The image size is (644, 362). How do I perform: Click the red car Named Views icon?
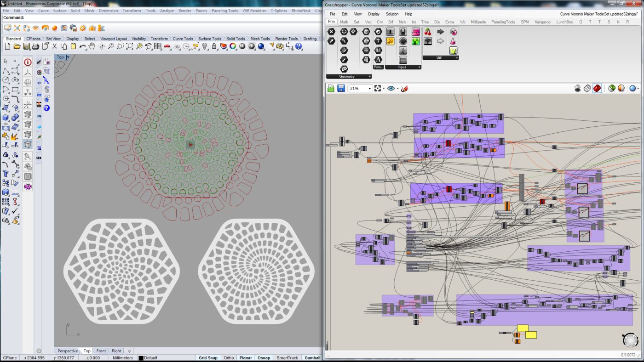[167, 46]
